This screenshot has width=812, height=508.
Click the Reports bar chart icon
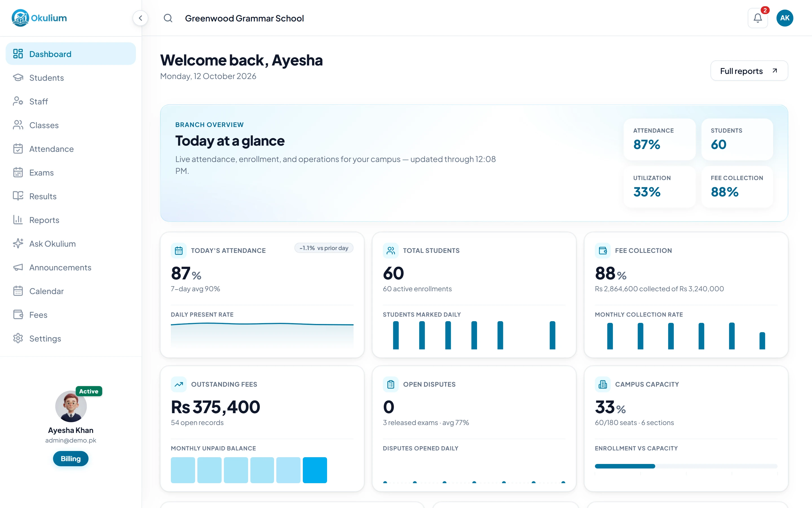18,220
